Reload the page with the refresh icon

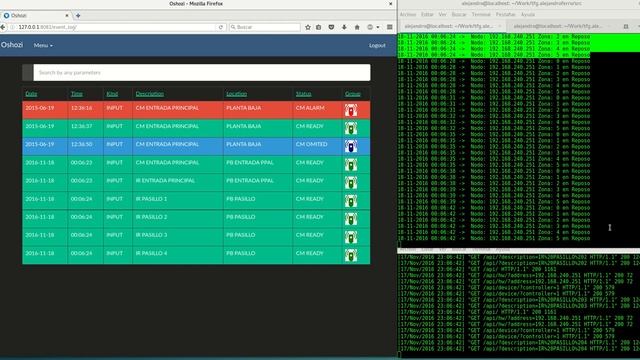221,27
